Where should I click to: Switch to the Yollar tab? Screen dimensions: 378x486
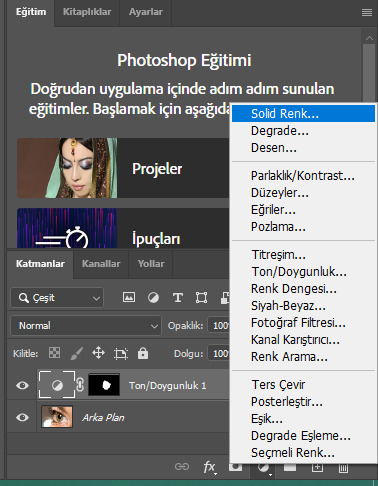151,264
